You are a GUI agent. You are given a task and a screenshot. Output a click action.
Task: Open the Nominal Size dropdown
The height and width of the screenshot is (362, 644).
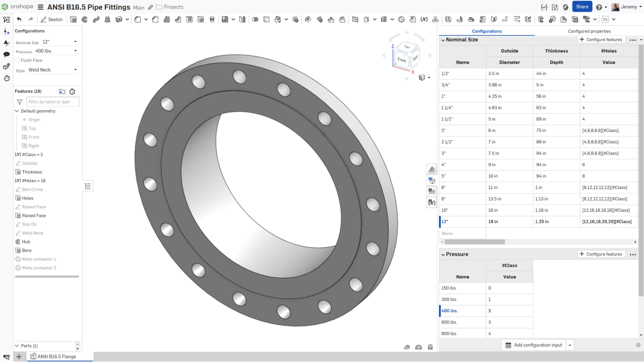click(x=75, y=41)
